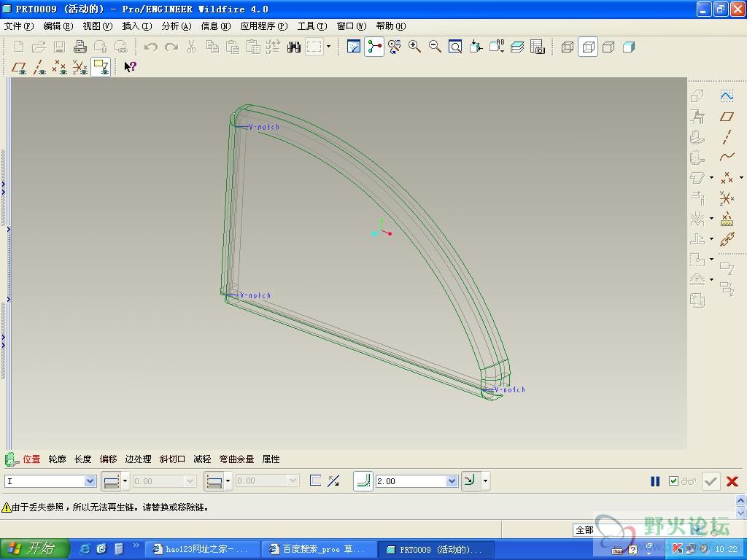Image resolution: width=747 pixels, height=560 pixels.
Task: Toggle coordinate systems display
Action: coord(80,67)
